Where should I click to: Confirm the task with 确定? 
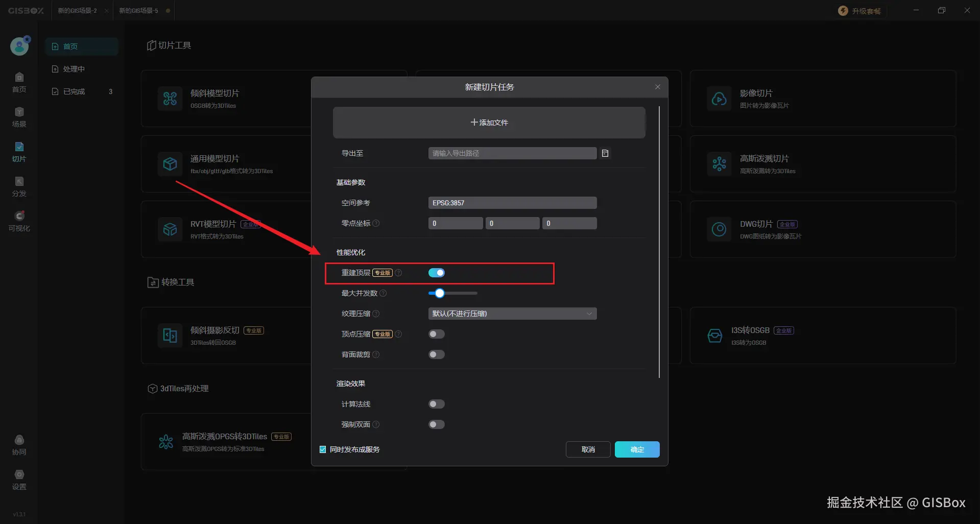click(637, 449)
